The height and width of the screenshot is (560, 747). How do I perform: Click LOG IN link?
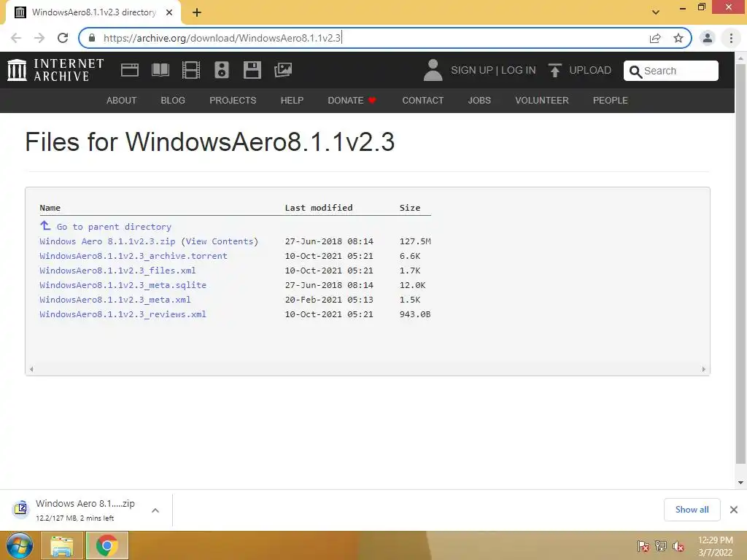[519, 71]
